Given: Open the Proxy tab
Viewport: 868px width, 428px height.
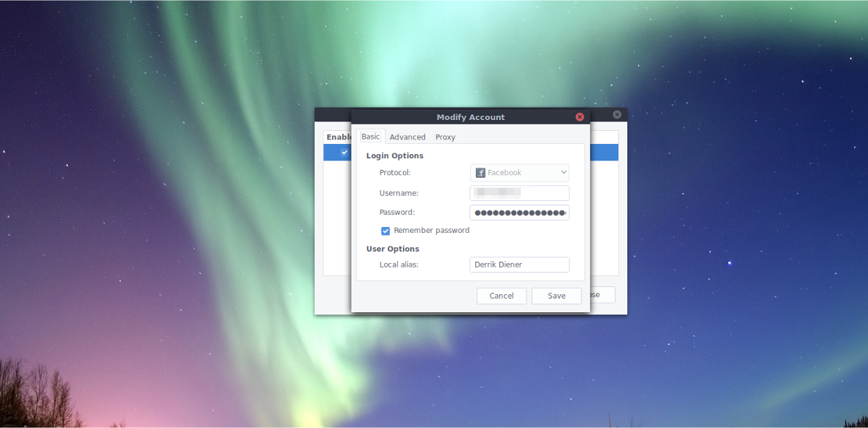Looking at the screenshot, I should pos(445,137).
